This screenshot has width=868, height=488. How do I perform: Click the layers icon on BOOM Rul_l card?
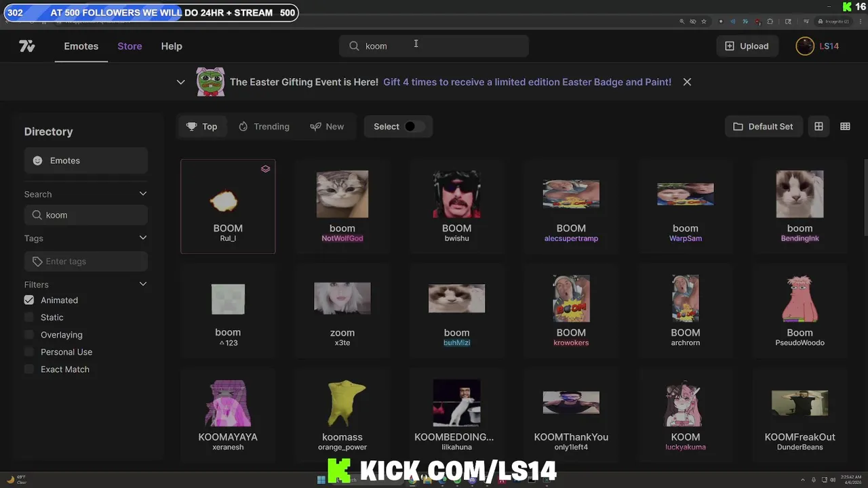pos(266,169)
